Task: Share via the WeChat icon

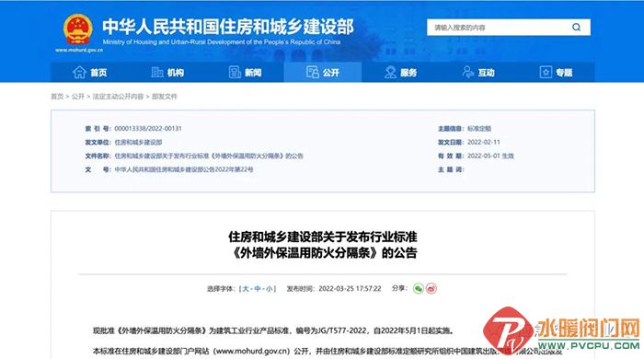Action: pyautogui.click(x=418, y=289)
